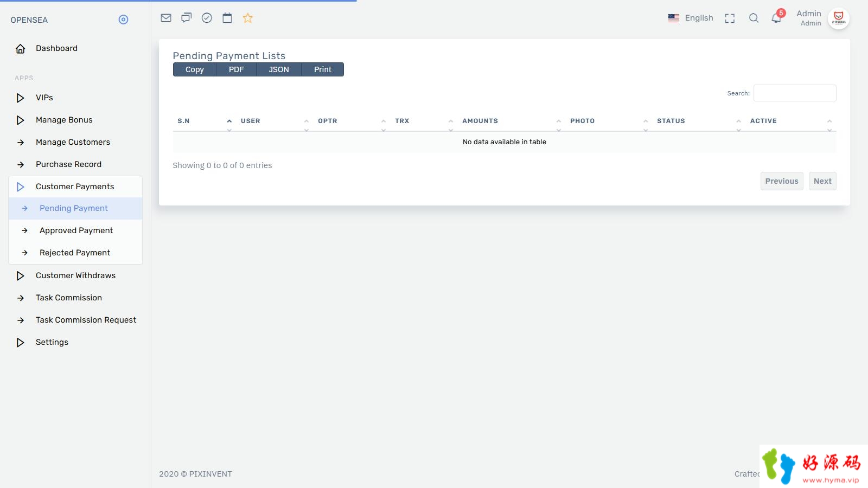
Task: Open Manage Customers page
Action: click(75, 142)
